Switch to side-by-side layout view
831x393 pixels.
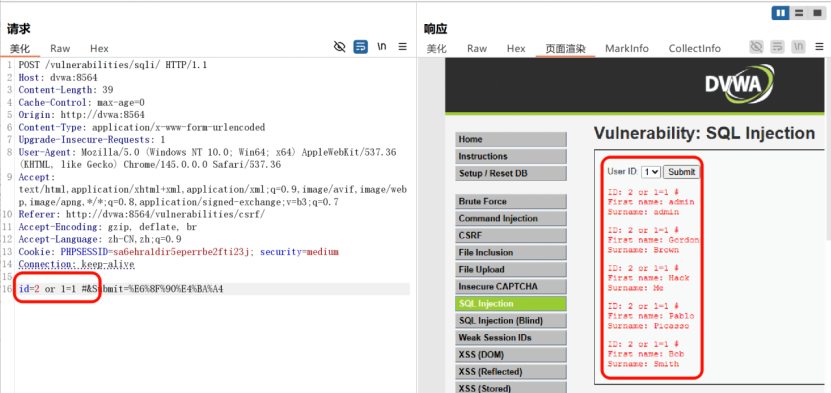click(780, 13)
